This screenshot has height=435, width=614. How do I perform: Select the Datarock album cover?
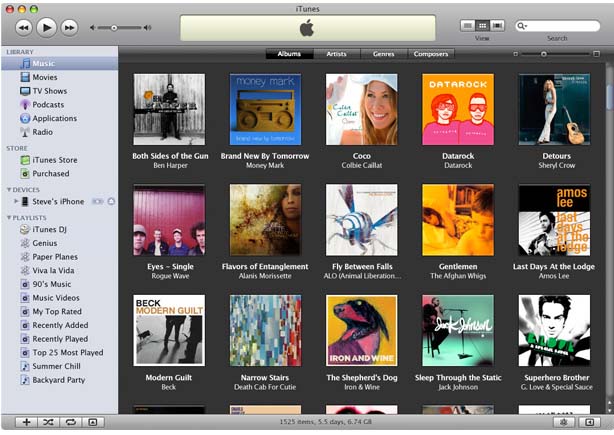[458, 110]
